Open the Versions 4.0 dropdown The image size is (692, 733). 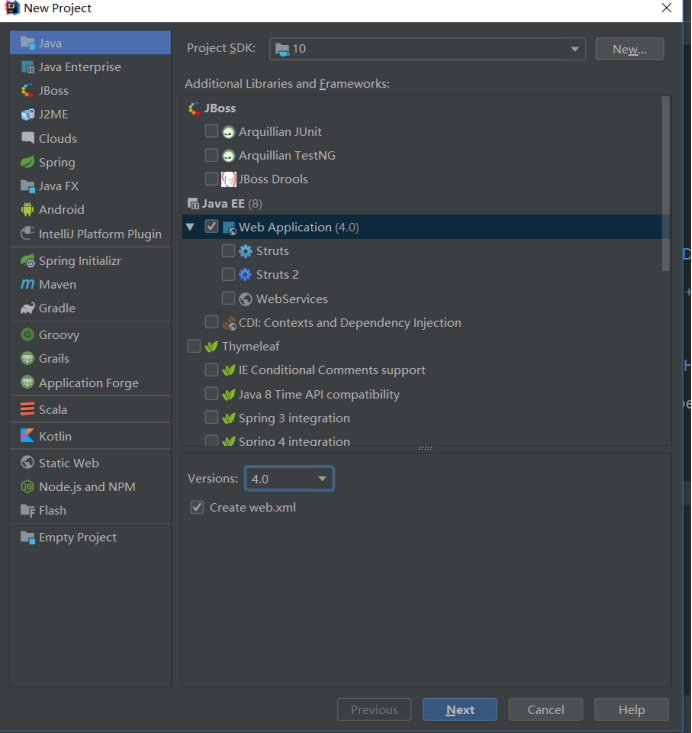point(289,479)
